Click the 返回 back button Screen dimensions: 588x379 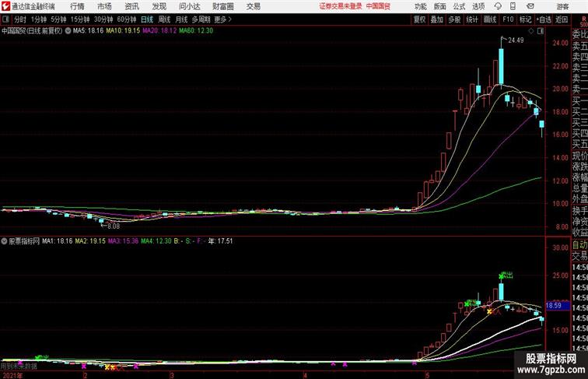click(562, 19)
